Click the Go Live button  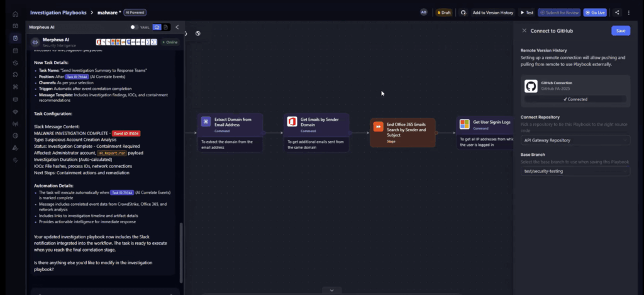595,13
